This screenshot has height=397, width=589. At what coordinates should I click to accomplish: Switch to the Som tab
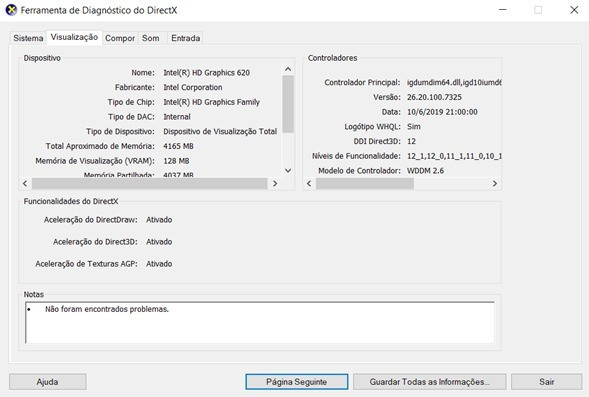[151, 38]
